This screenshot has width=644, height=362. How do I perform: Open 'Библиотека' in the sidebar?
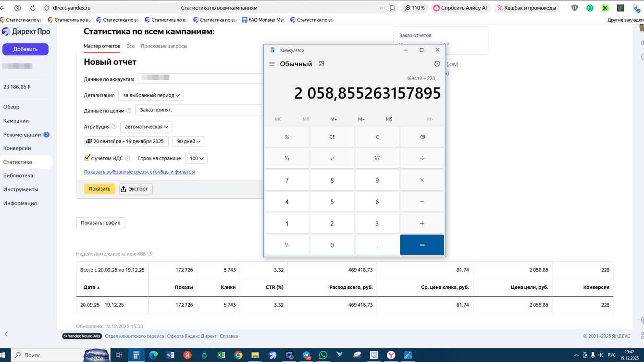tap(18, 175)
